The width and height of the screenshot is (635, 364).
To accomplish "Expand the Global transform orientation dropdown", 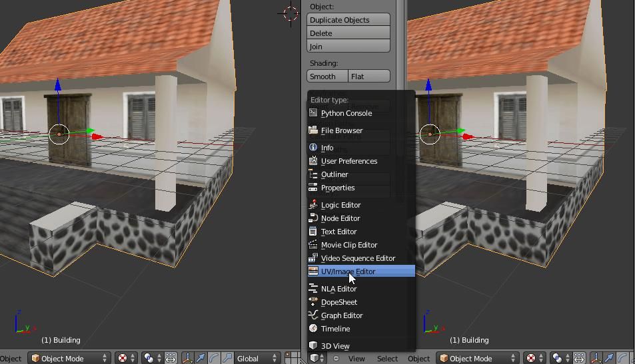I will click(256, 358).
